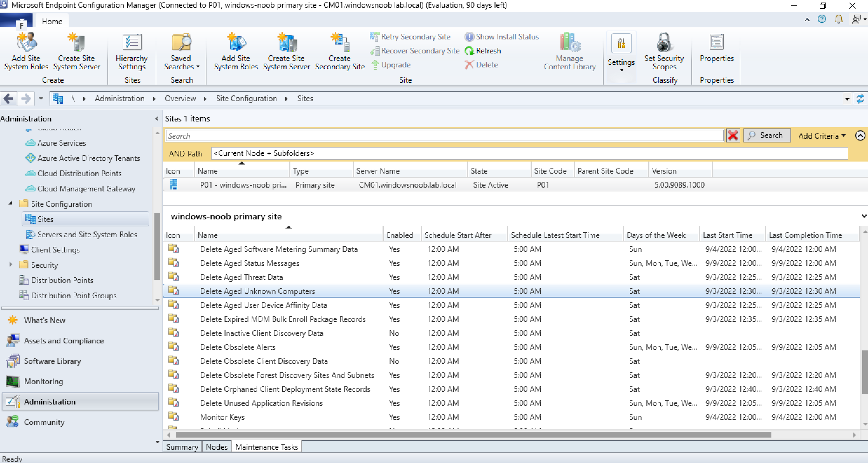868x463 pixels.
Task: Open the blue file menu tab
Action: click(17, 21)
